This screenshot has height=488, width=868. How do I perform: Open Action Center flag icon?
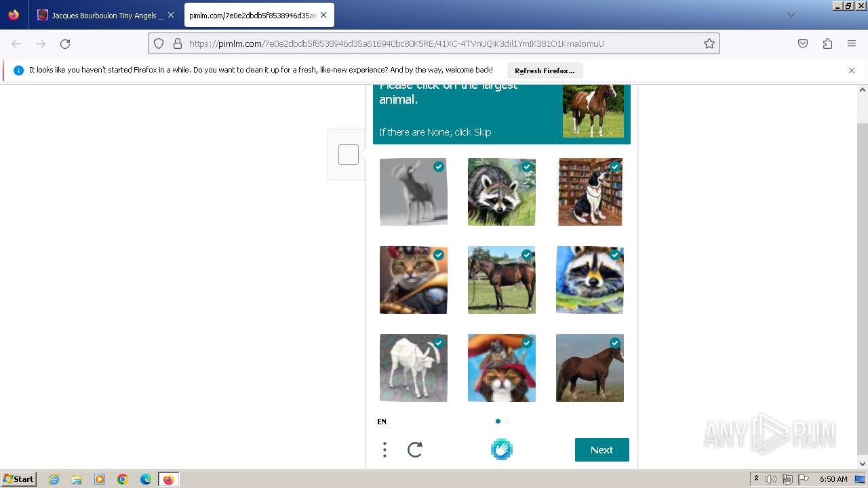804,479
